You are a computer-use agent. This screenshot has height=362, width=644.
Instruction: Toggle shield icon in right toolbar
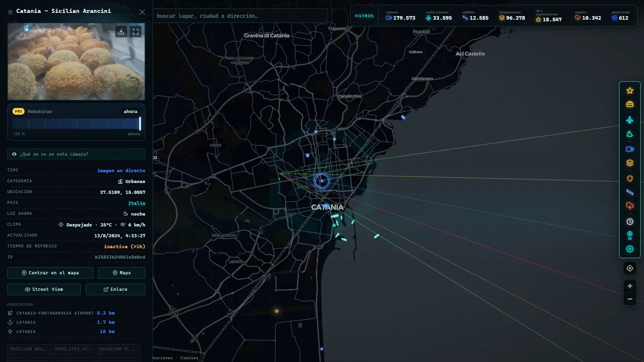(x=630, y=179)
